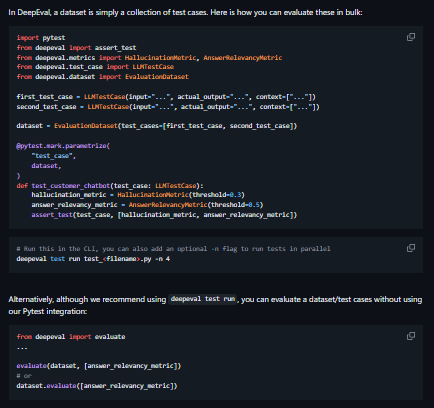The width and height of the screenshot is (434, 408).
Task: Click the 'second_test_case' assignment line
Action: (x=168, y=107)
